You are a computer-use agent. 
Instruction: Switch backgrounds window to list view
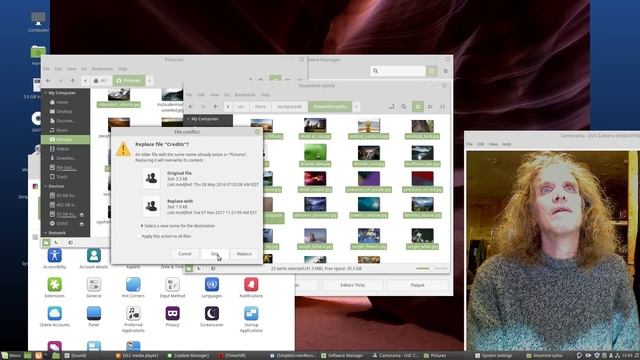coord(430,107)
